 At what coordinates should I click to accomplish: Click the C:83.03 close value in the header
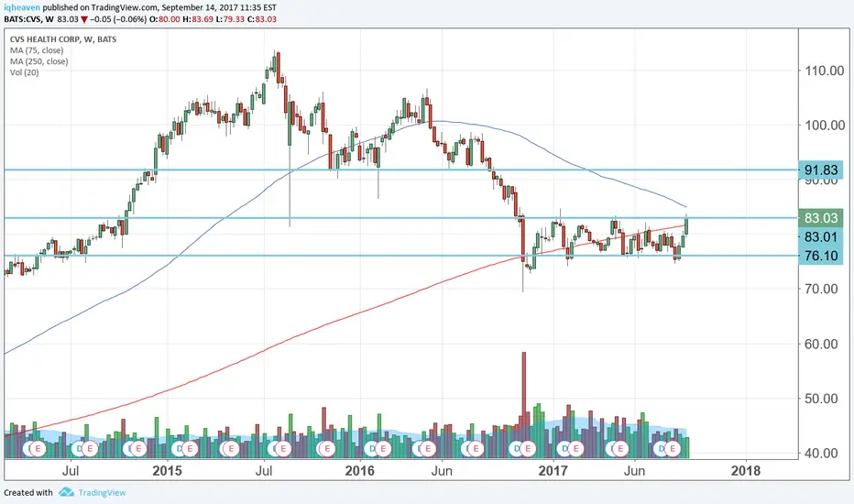261,19
